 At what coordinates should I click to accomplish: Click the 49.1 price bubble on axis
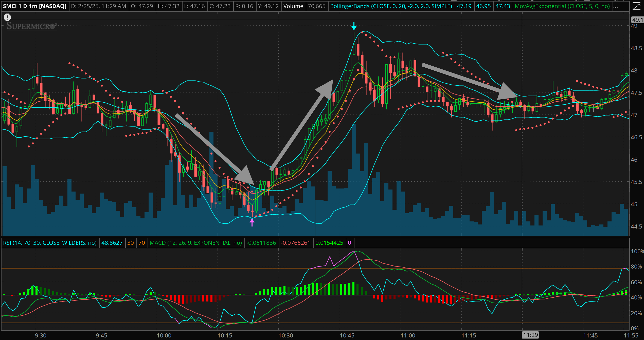pos(637,20)
